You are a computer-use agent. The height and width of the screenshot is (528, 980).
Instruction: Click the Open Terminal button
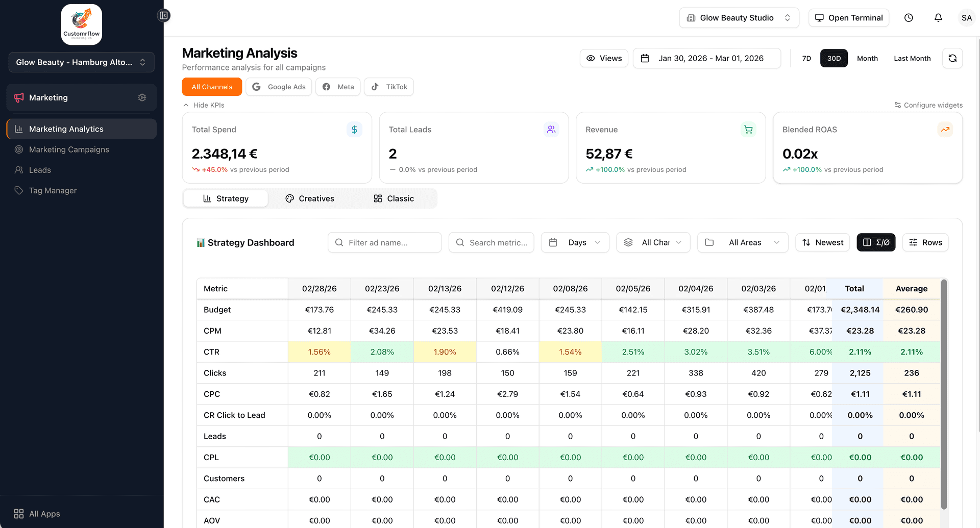[849, 18]
